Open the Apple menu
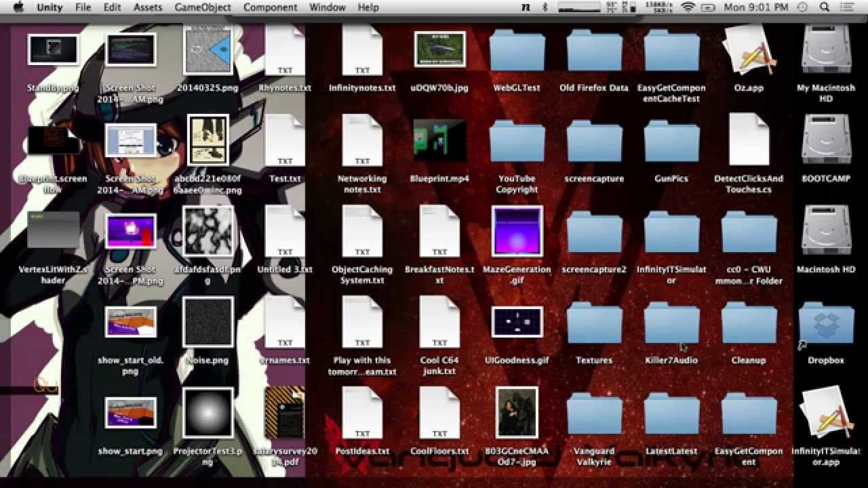 tap(18, 7)
